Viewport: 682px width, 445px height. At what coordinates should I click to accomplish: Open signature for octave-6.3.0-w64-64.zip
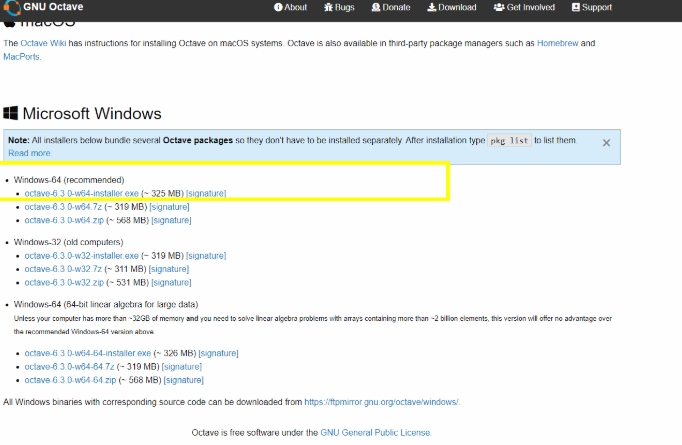(x=184, y=380)
